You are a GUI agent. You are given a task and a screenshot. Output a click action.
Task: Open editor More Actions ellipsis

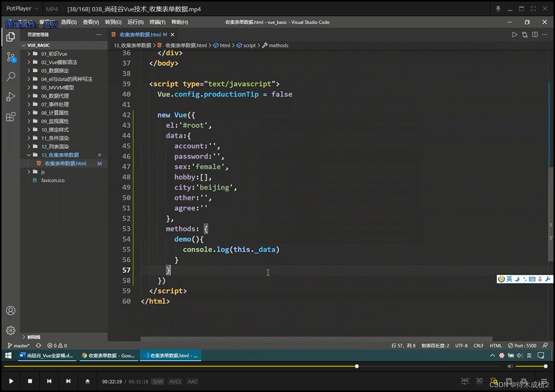click(x=544, y=35)
